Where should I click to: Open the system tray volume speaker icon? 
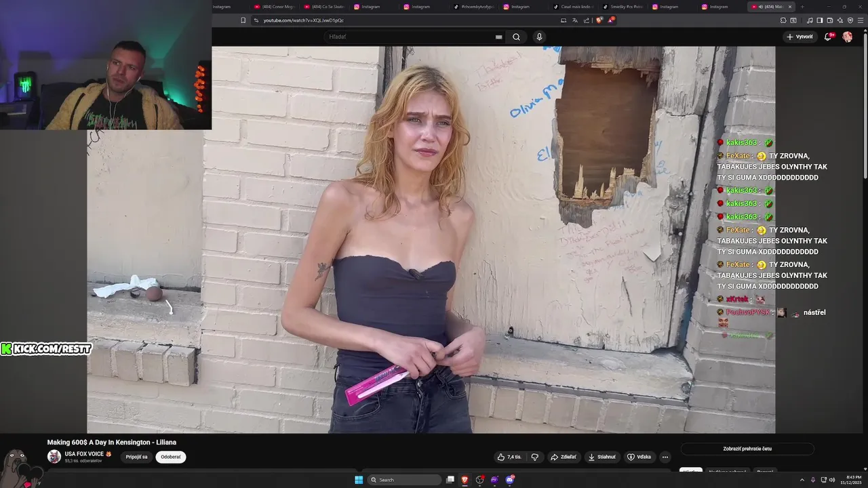(832, 480)
